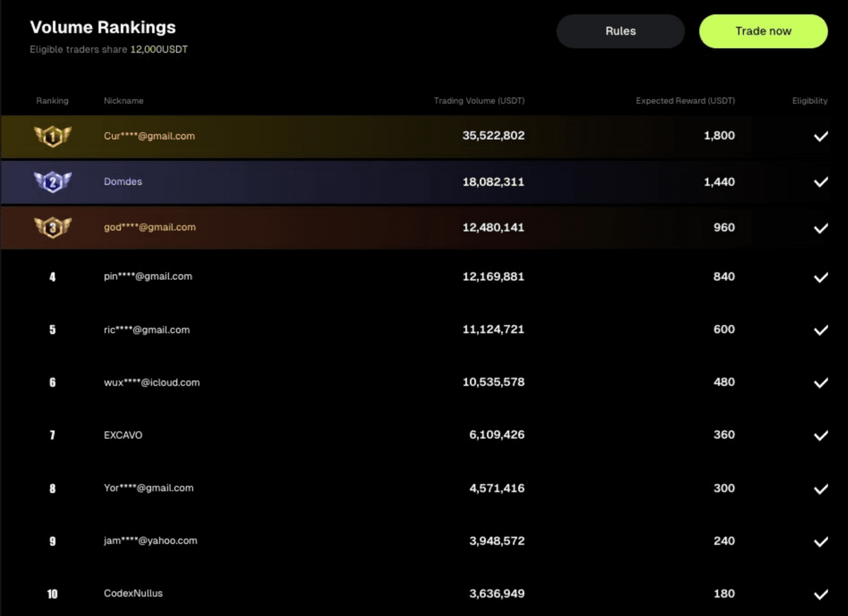Click eligibility checkmark for pin****@gmail.com

coord(820,278)
